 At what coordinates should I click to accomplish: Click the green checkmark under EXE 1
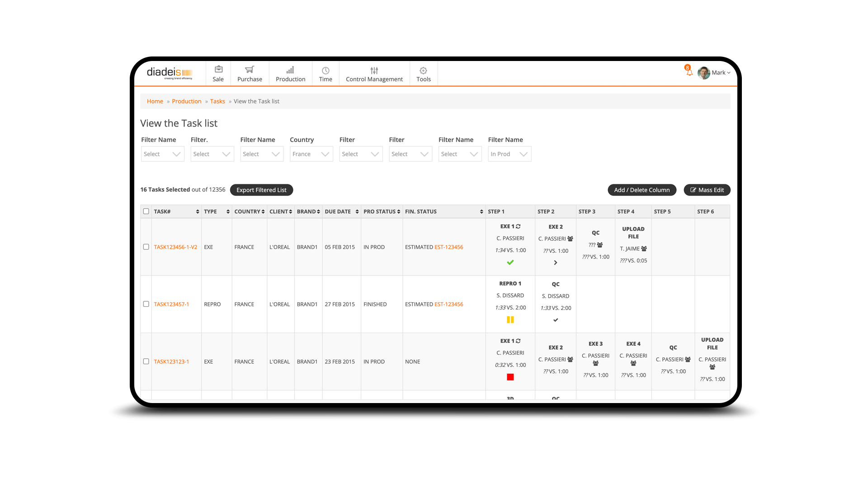point(510,263)
